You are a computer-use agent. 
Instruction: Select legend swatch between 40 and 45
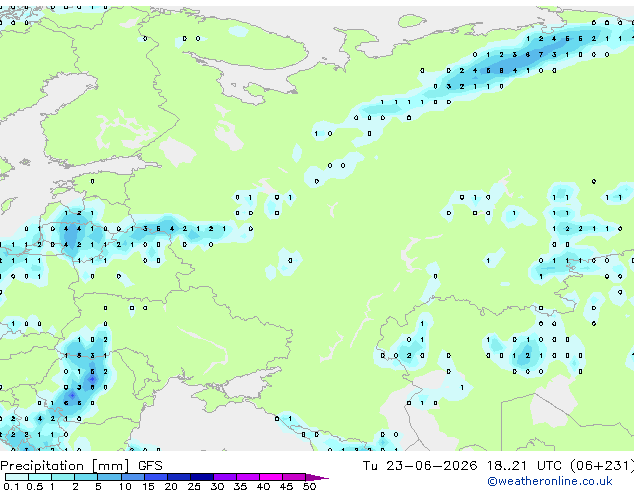pyautogui.click(x=271, y=477)
